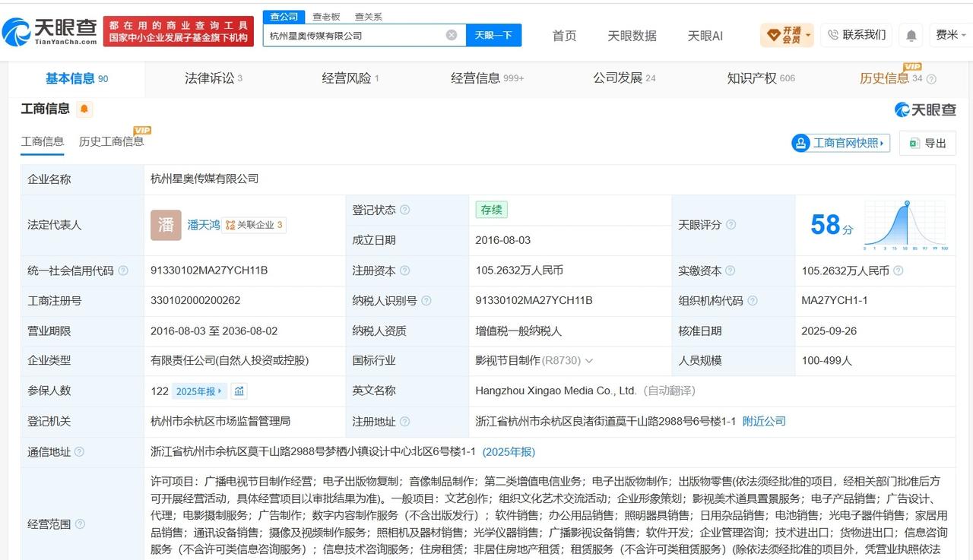This screenshot has width=973, height=560.
Task: Open the 经营风险 tab
Action: (350, 78)
